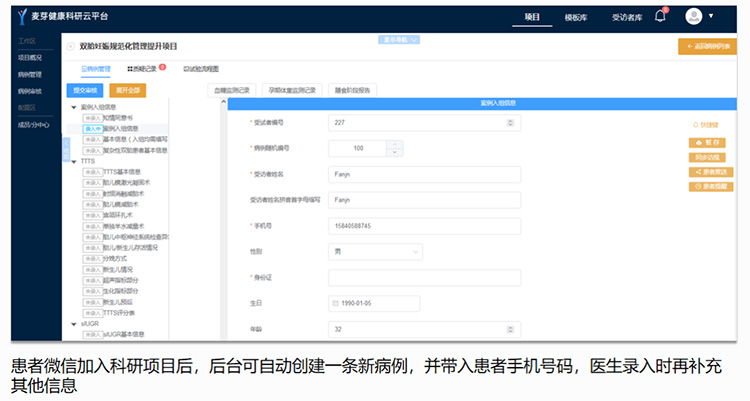Viewport: 750px width, 401px height.
Task: Click the 同步访视 button
Action: coord(707,157)
